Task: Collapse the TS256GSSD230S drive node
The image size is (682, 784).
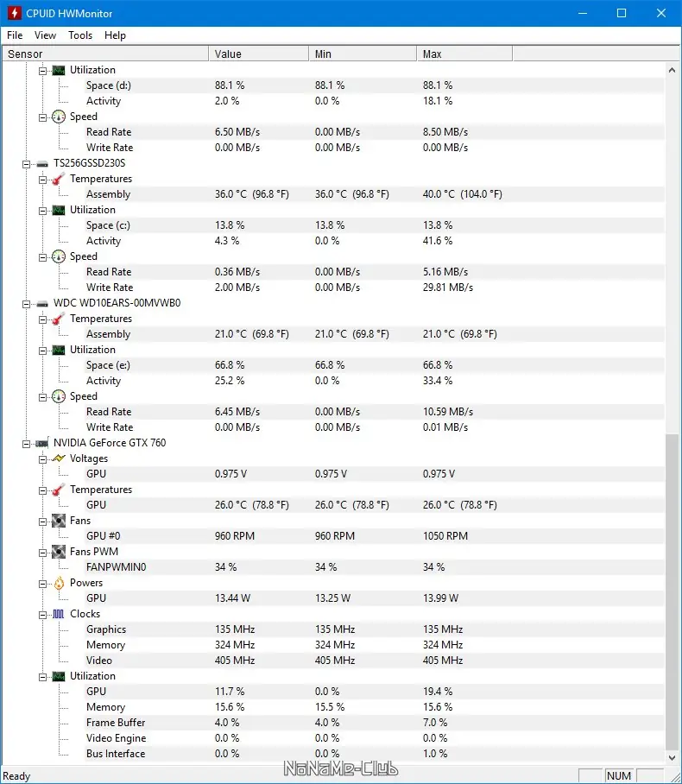Action: [26, 163]
